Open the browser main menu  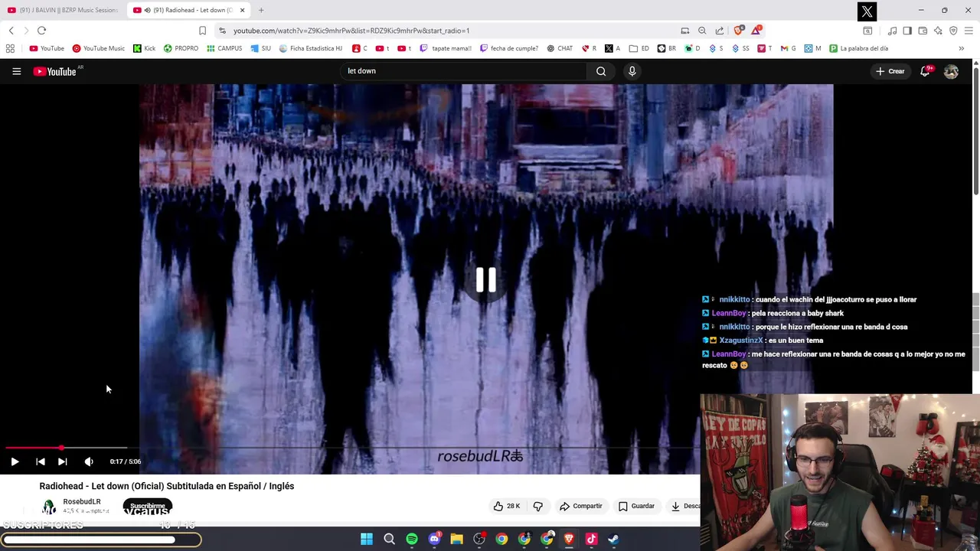[969, 31]
